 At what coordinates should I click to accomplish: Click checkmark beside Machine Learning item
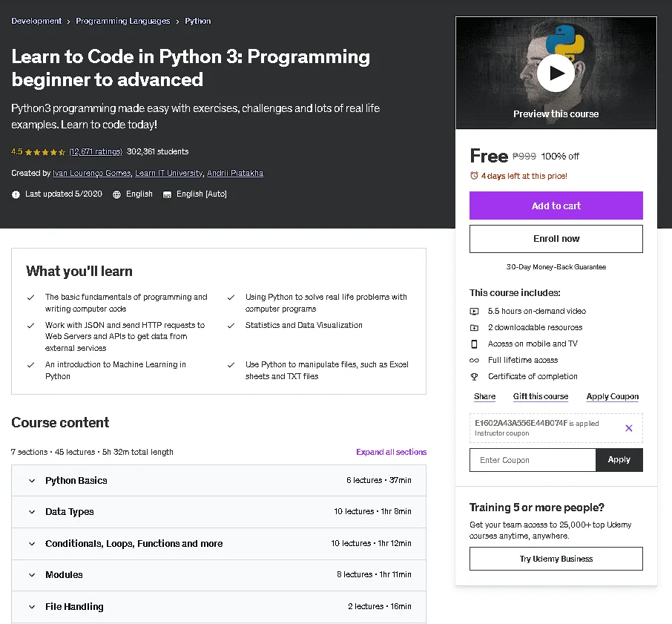coord(31,365)
